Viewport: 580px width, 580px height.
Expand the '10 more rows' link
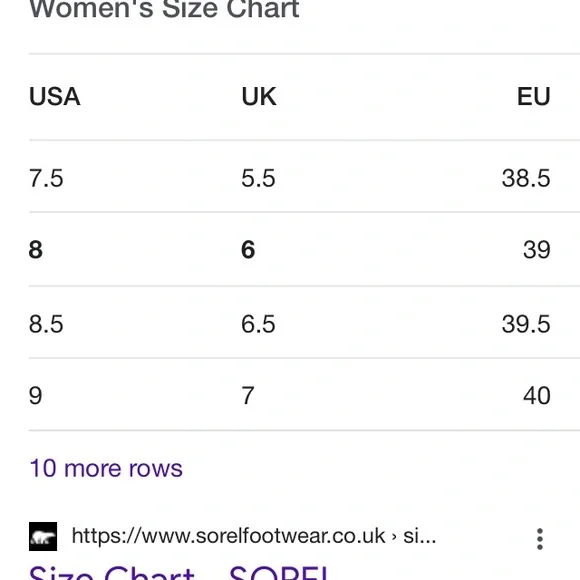[x=106, y=468]
